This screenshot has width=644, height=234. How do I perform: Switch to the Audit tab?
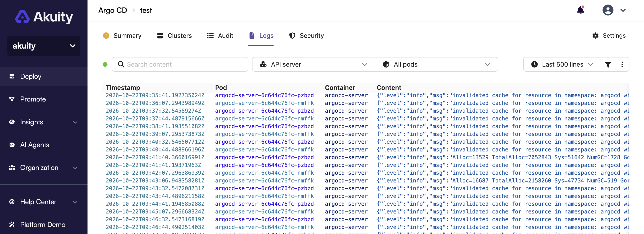pos(220,36)
